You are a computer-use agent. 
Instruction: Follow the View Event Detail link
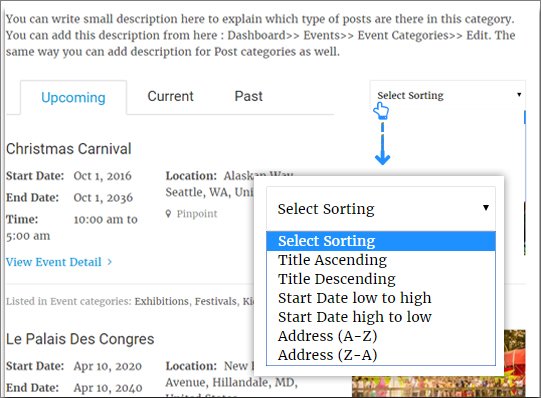point(54,262)
